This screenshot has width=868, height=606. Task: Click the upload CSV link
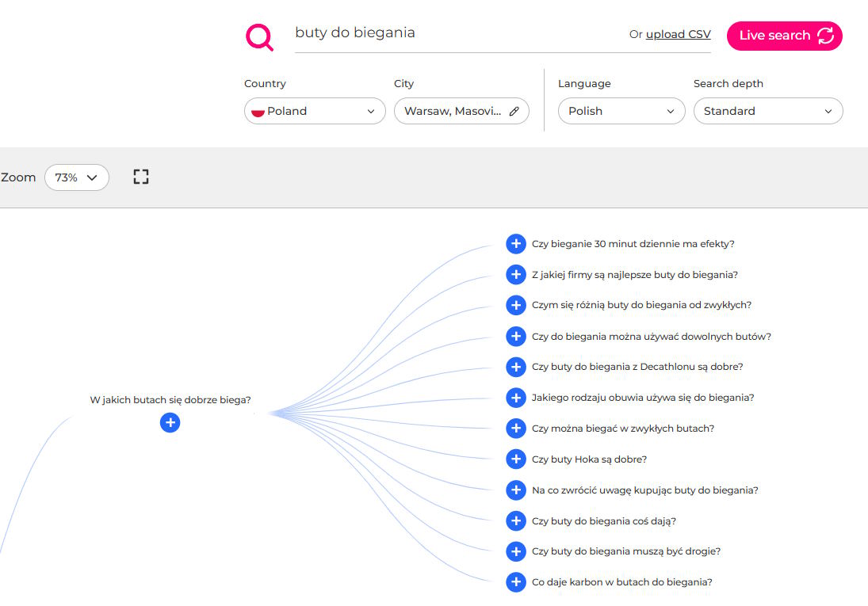[x=678, y=34]
